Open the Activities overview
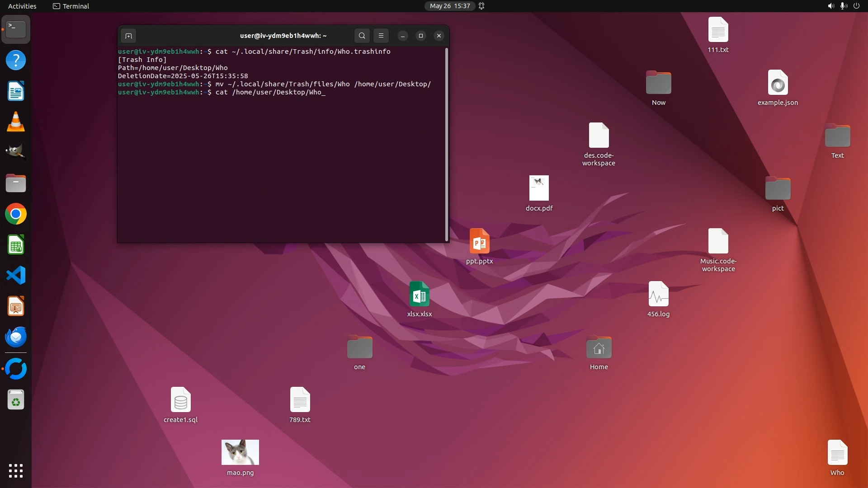Screen dimensions: 868x488 (x=22, y=6)
